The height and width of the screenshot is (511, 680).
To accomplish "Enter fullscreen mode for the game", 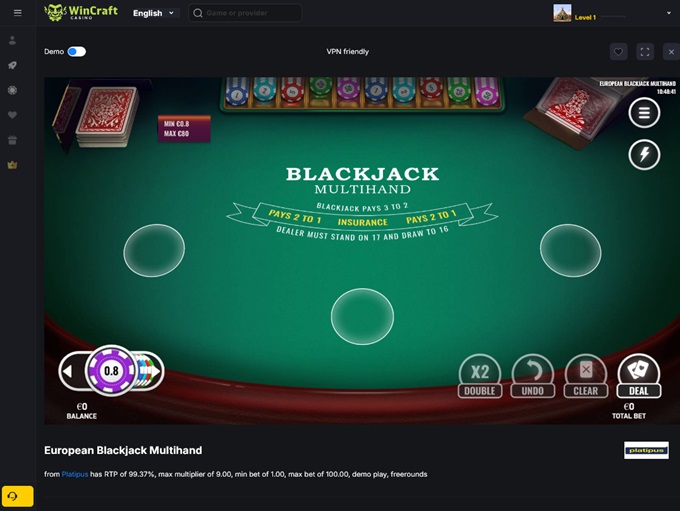I will coord(645,52).
